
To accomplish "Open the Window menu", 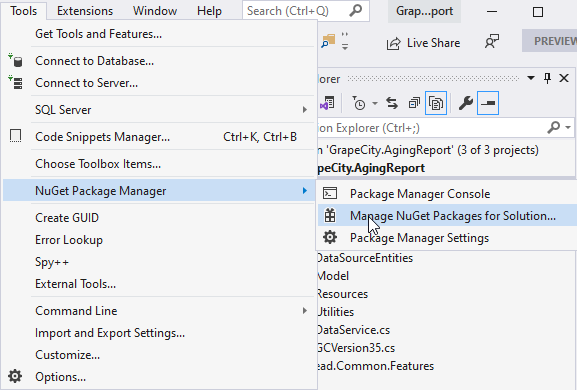I will click(x=155, y=11).
